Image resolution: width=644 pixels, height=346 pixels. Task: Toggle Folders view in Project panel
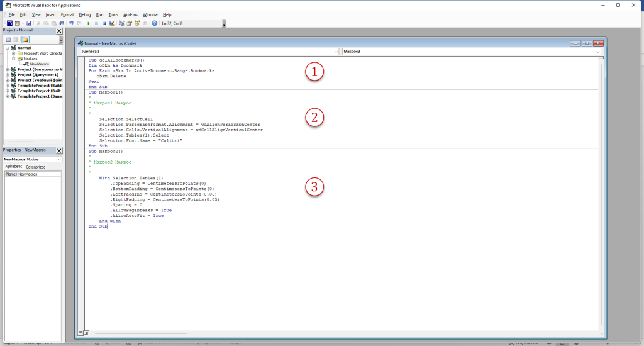coord(26,39)
